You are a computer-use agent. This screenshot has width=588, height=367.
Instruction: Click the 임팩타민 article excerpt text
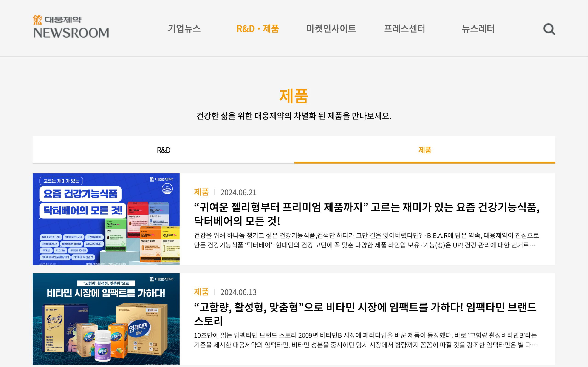click(365, 340)
